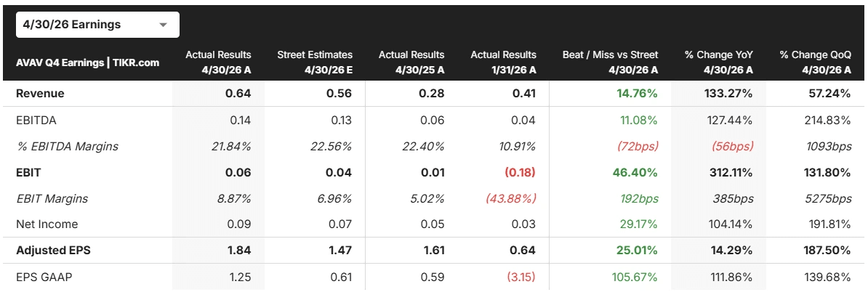
Task: Select the EBIT Margins row label
Action: pyautogui.click(x=52, y=198)
